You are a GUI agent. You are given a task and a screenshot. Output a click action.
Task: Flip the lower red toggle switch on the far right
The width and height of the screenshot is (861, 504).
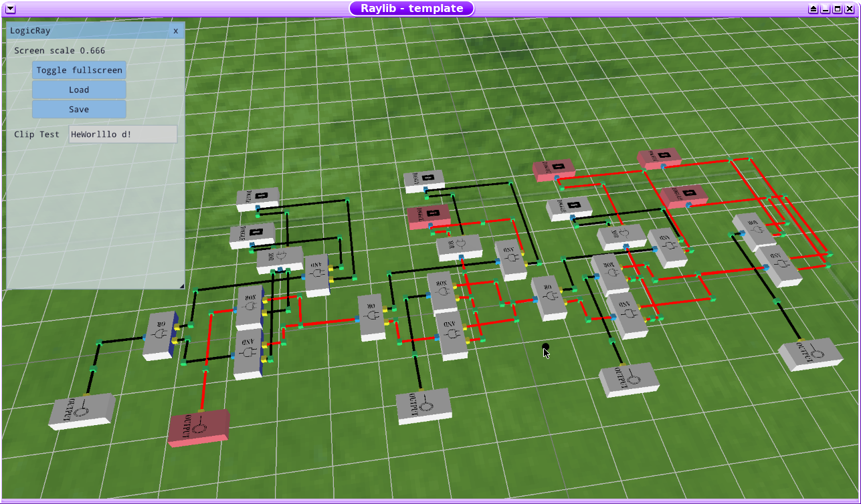684,195
